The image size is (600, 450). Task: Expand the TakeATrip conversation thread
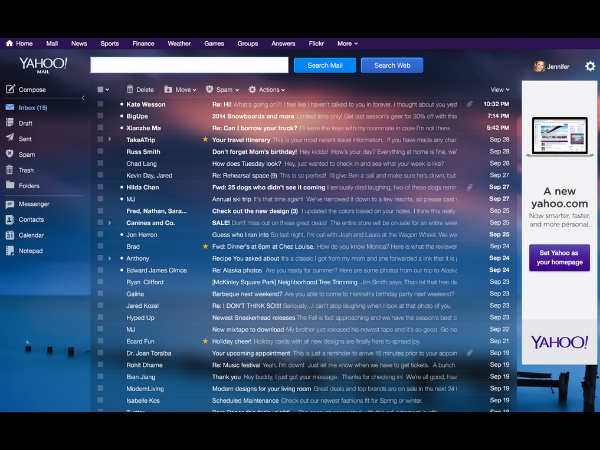(x=110, y=139)
